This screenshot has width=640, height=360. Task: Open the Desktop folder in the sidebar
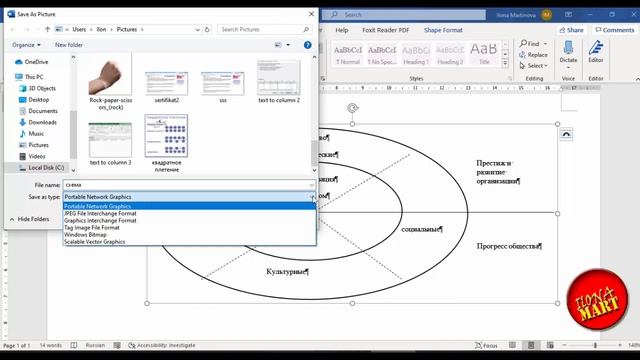point(34,100)
